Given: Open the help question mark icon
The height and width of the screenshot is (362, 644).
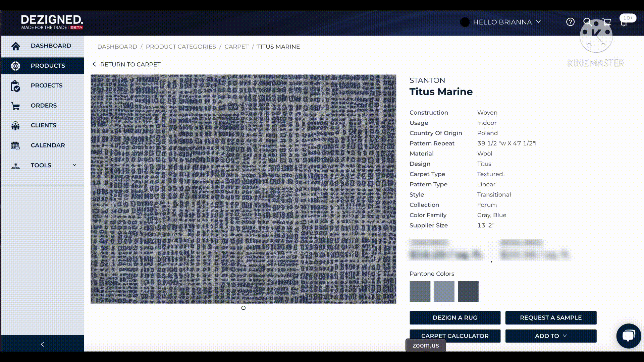Looking at the screenshot, I should 570,22.
